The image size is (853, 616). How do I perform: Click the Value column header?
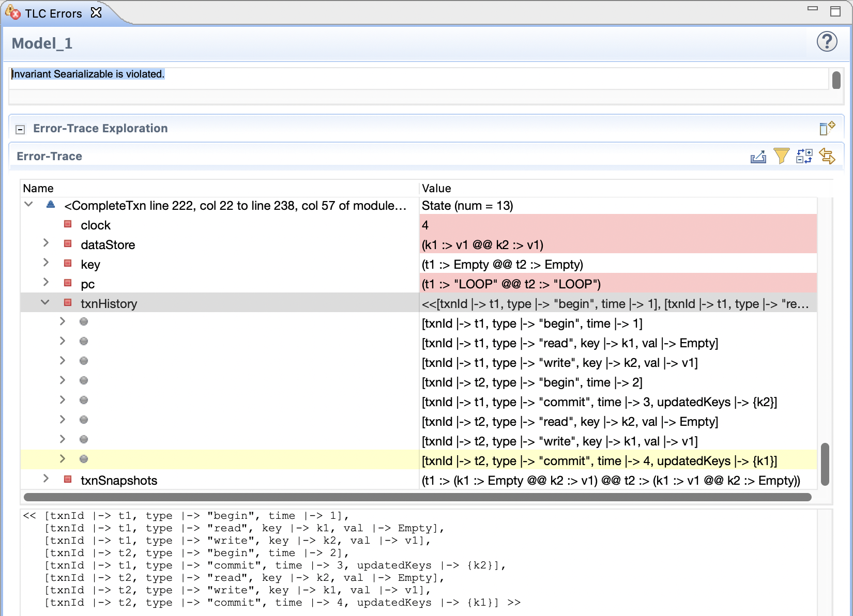click(618, 188)
